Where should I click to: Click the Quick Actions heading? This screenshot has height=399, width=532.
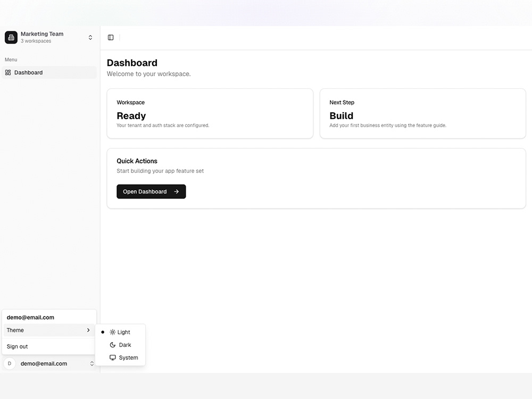137,161
